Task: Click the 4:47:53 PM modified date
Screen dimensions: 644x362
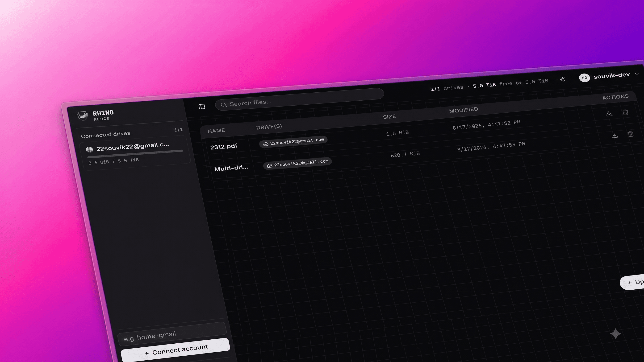Action: [491, 147]
